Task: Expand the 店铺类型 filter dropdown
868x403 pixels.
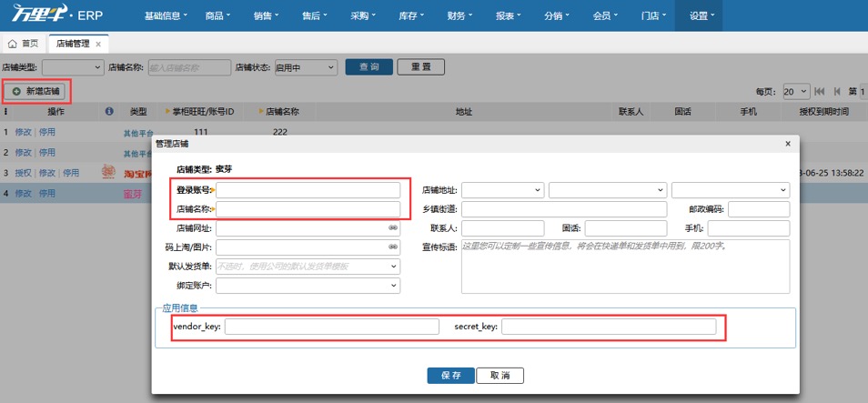Action: pyautogui.click(x=73, y=67)
